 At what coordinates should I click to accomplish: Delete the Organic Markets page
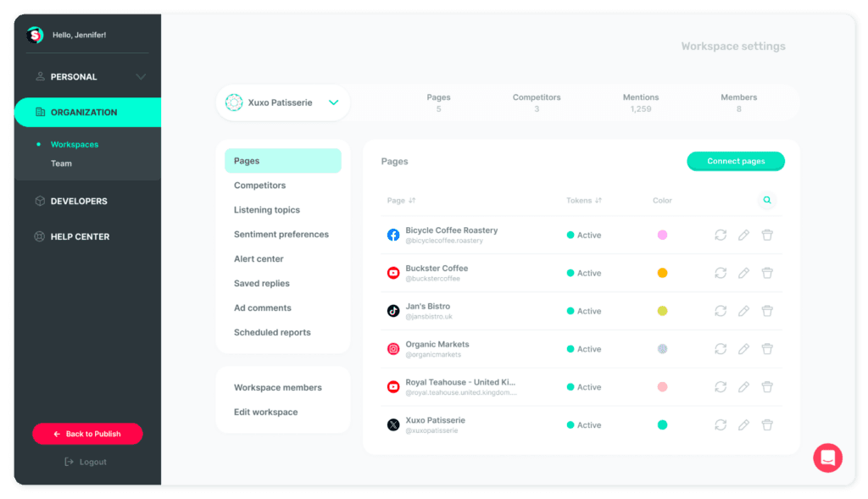point(766,349)
